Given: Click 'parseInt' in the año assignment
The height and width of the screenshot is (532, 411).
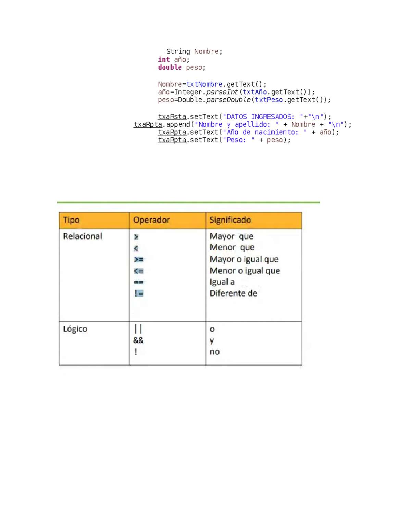Looking at the screenshot, I should [x=222, y=92].
